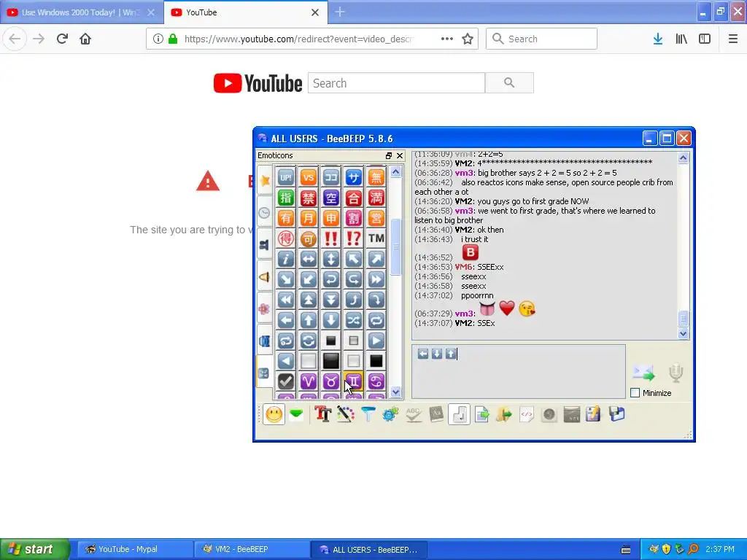Click the highlighted page-corner toolbar icon

pyautogui.click(x=459, y=414)
